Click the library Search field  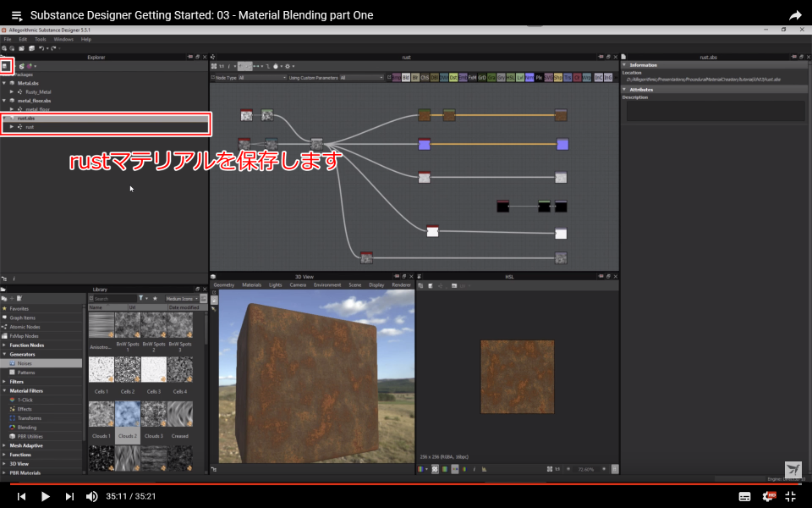tap(115, 299)
